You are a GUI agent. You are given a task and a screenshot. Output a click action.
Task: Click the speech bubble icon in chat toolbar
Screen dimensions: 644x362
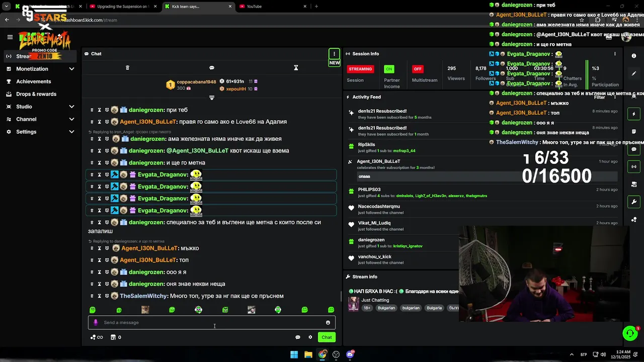pos(212,68)
